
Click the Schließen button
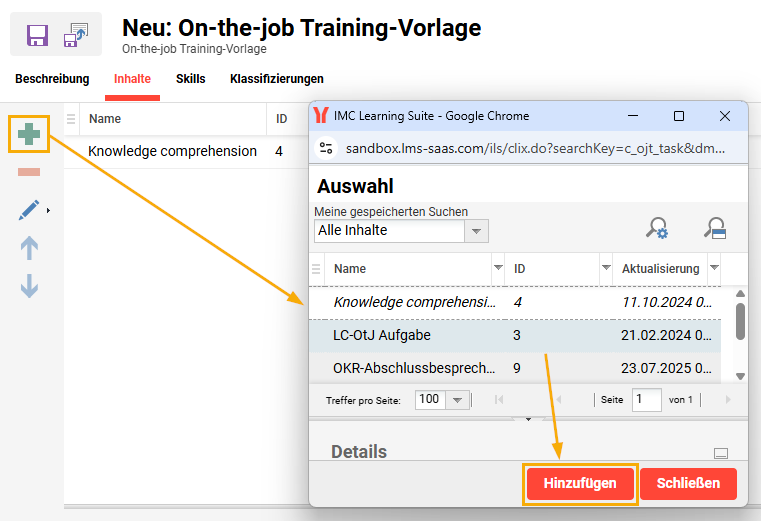[688, 484]
